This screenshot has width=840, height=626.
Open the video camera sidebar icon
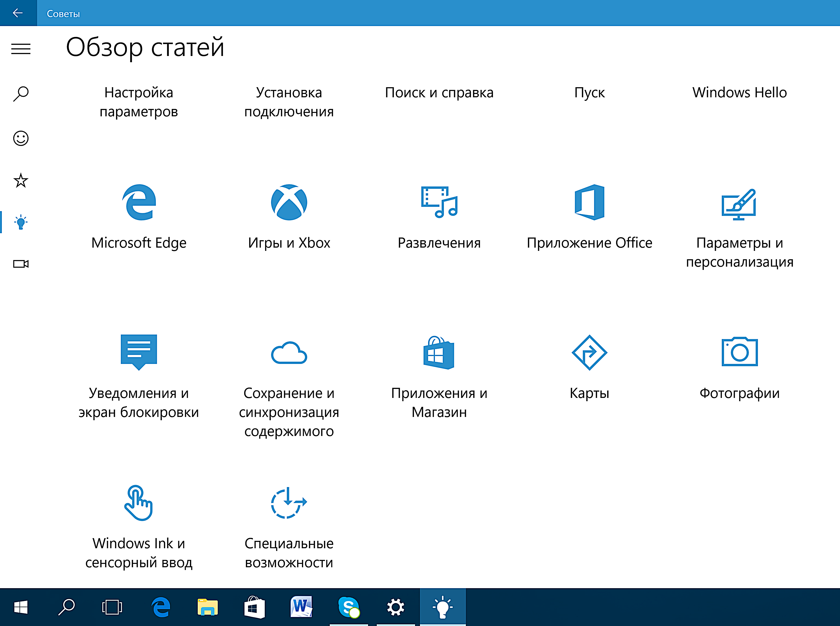[x=21, y=264]
